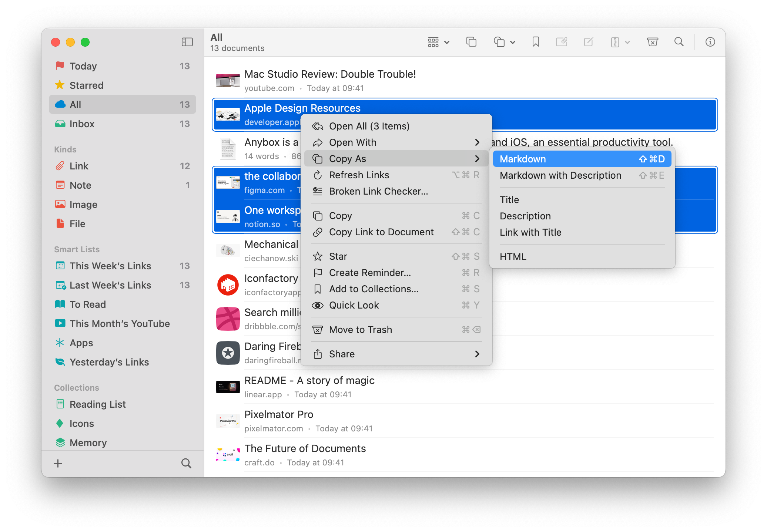The width and height of the screenshot is (767, 532).
Task: Click the search magnifier in toolbar
Action: [x=679, y=42]
